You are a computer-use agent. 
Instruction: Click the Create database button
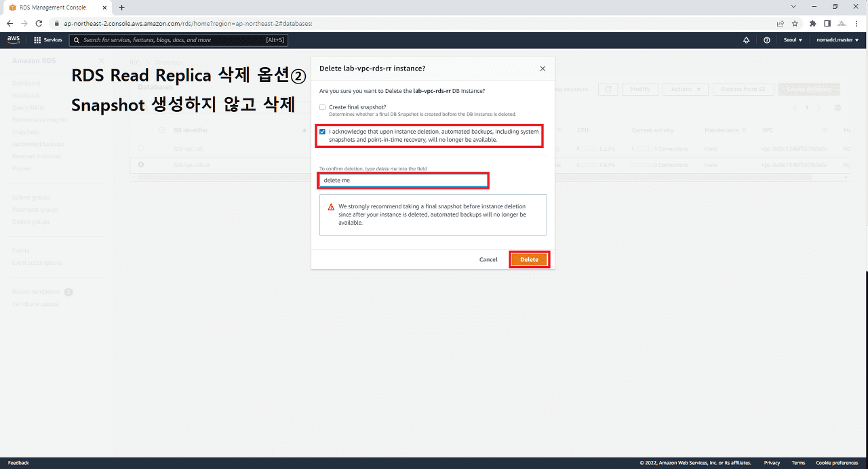click(810, 89)
